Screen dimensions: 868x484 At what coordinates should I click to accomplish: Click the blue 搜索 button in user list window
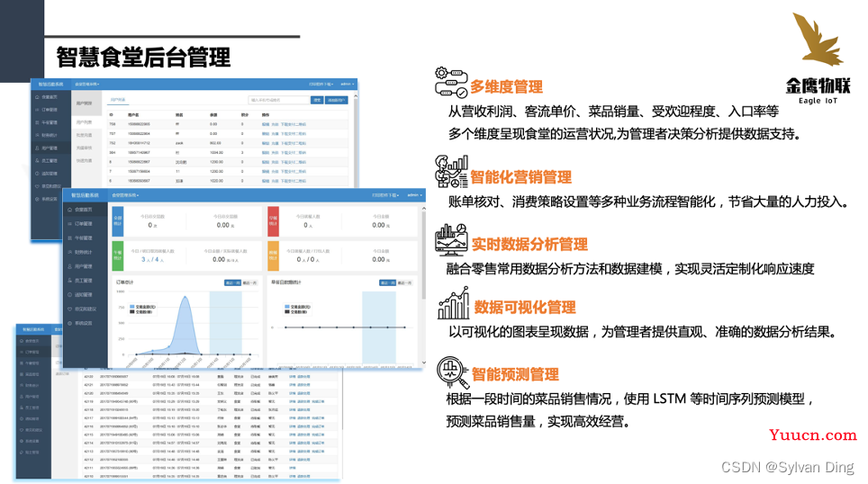[317, 100]
